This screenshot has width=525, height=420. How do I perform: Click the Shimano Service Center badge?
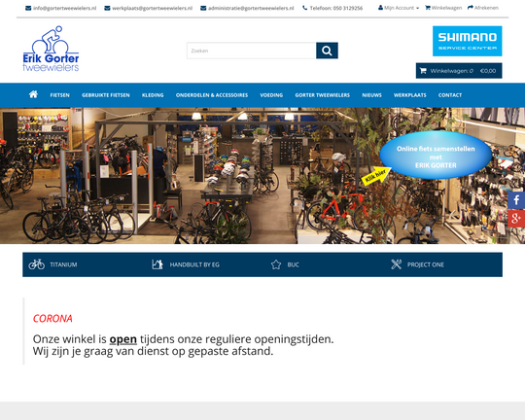click(x=467, y=41)
